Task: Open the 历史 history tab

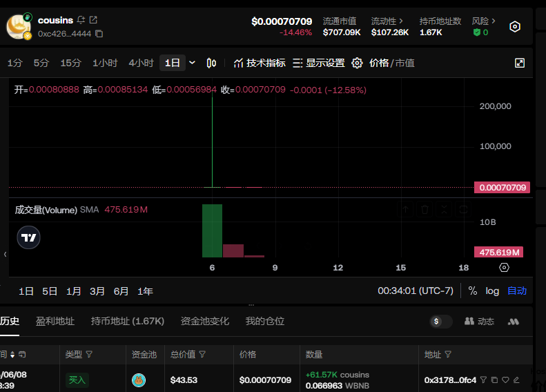Action: coord(10,321)
